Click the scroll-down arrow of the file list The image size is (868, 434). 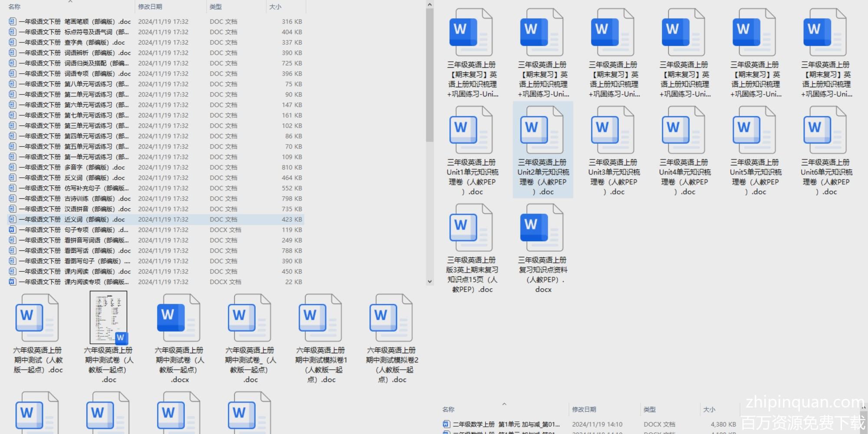tap(430, 281)
